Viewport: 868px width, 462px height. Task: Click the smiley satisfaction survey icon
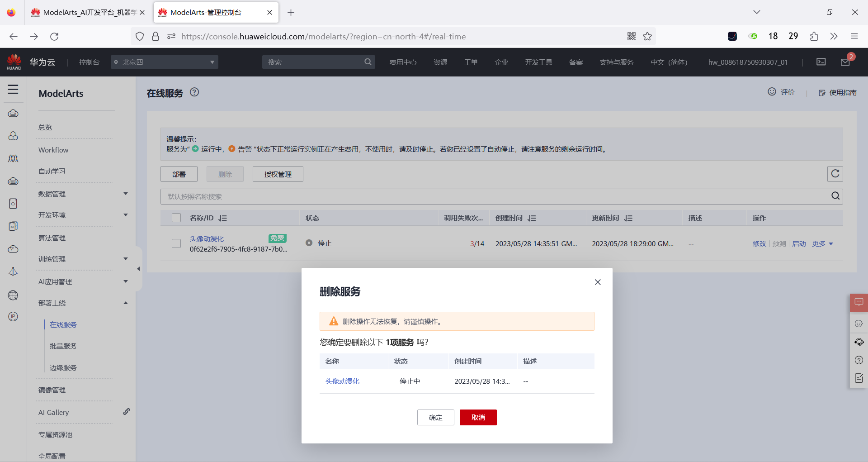click(x=859, y=323)
